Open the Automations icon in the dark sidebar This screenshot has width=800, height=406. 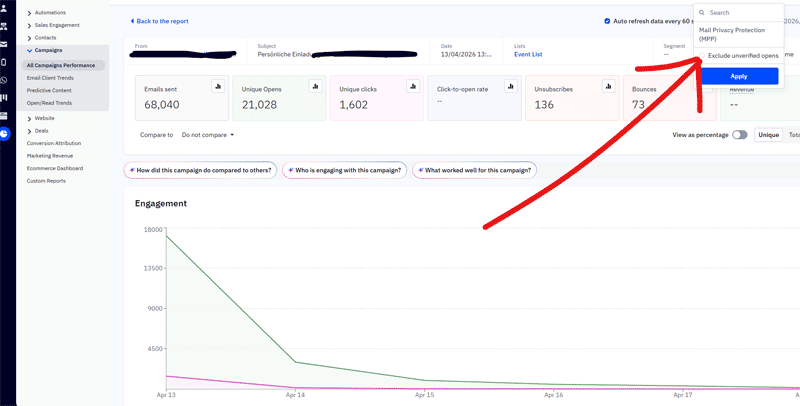tap(3, 27)
